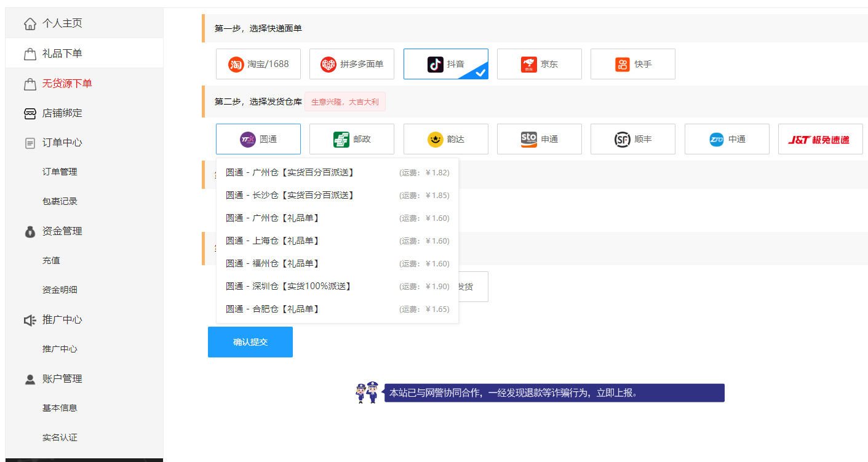868x462 pixels.
Task: Open 韵达 warehouse dropdown
Action: click(x=446, y=139)
